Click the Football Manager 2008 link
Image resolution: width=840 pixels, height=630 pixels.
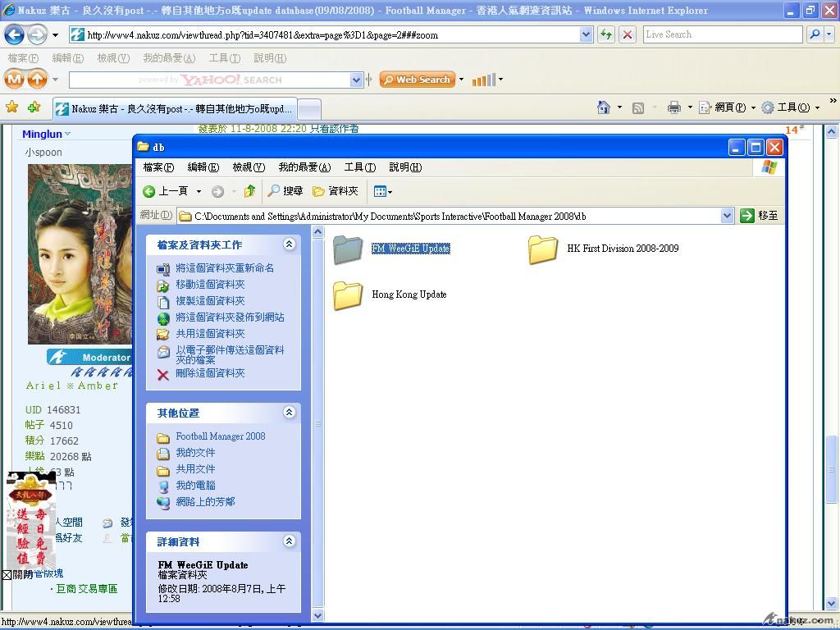[220, 436]
